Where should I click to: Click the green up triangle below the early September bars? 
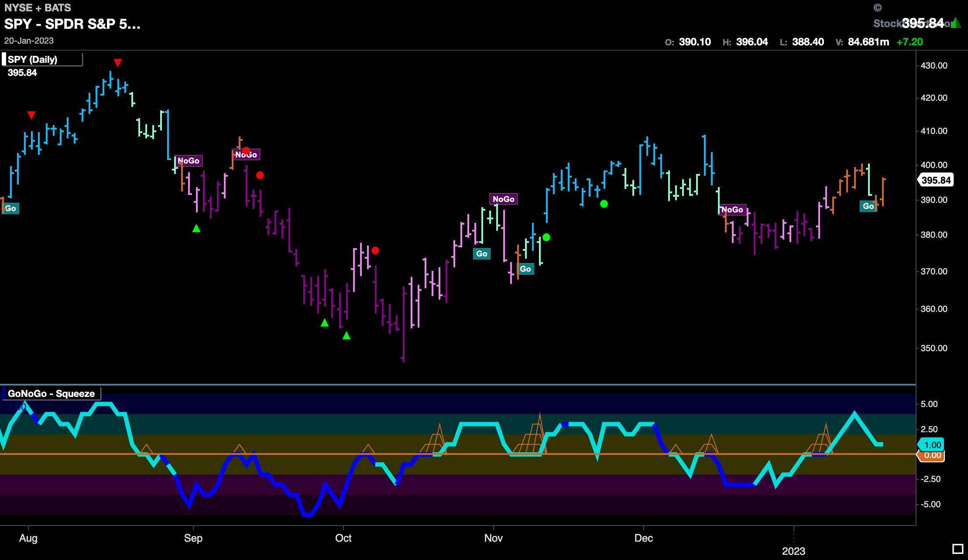pos(196,228)
